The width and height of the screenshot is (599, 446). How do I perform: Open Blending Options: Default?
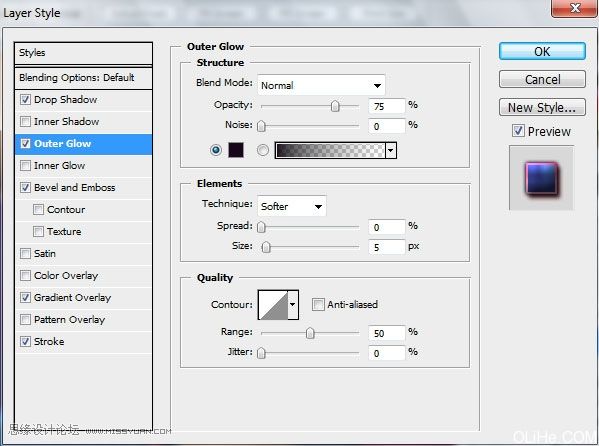point(83,78)
